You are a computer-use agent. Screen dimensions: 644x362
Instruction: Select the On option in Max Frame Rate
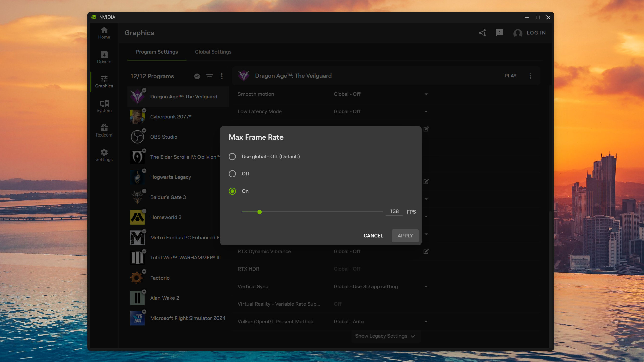232,191
